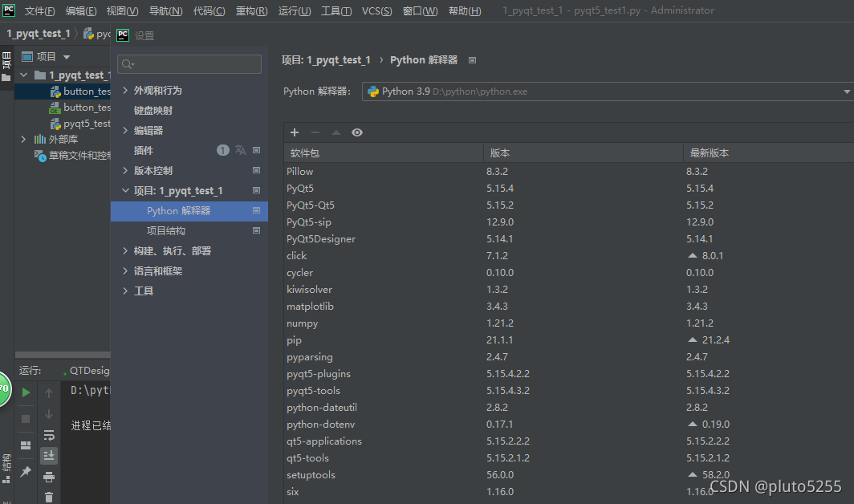
Task: Open the 代码(C) menu
Action: (x=209, y=11)
